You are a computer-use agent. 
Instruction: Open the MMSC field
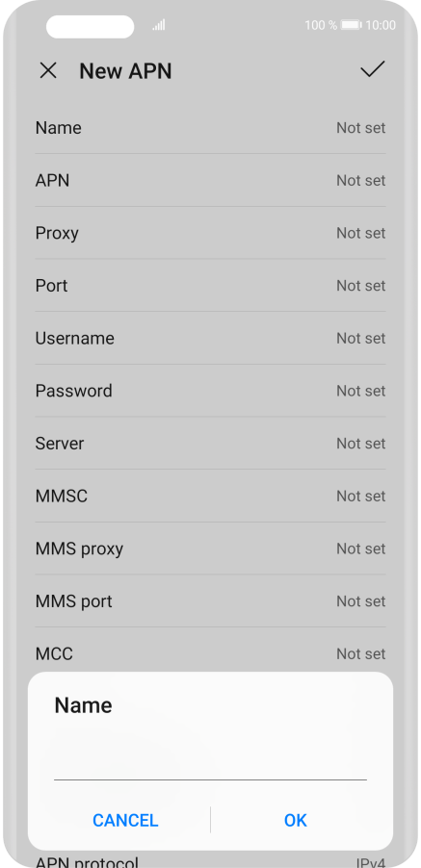coord(210,496)
